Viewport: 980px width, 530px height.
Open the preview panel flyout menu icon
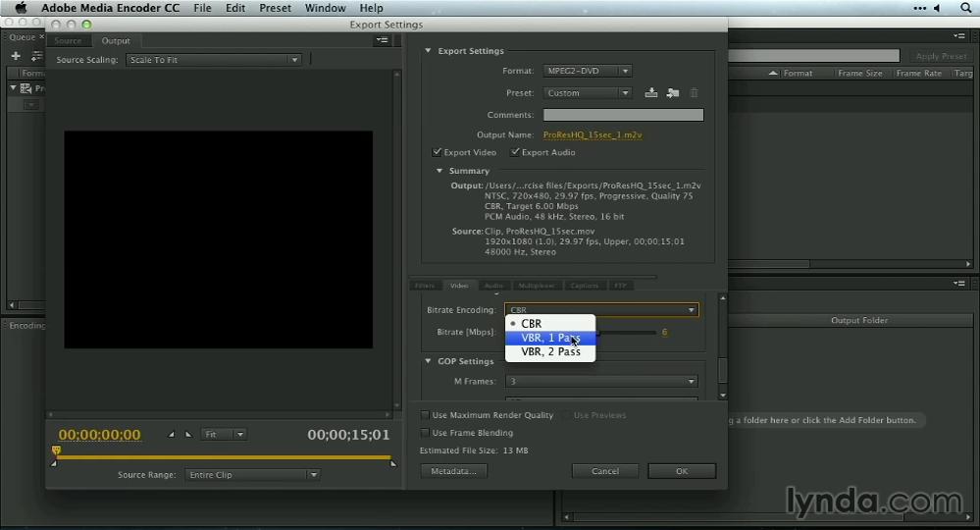(x=383, y=40)
